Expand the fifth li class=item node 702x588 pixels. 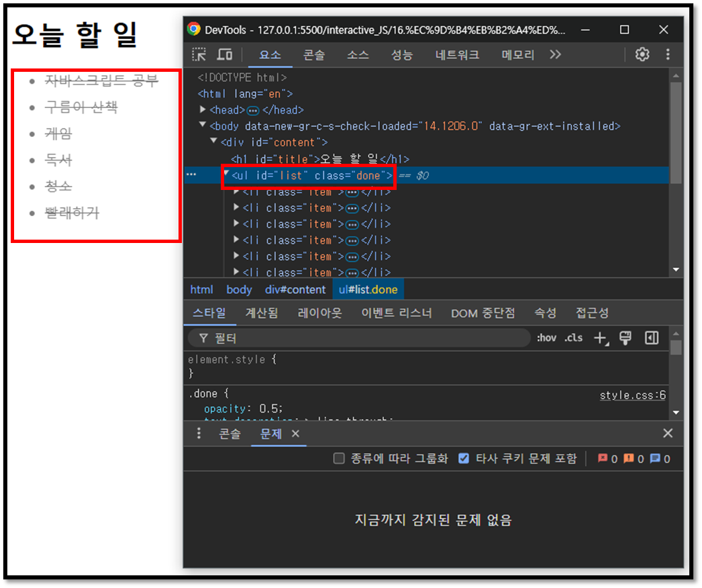pos(236,255)
